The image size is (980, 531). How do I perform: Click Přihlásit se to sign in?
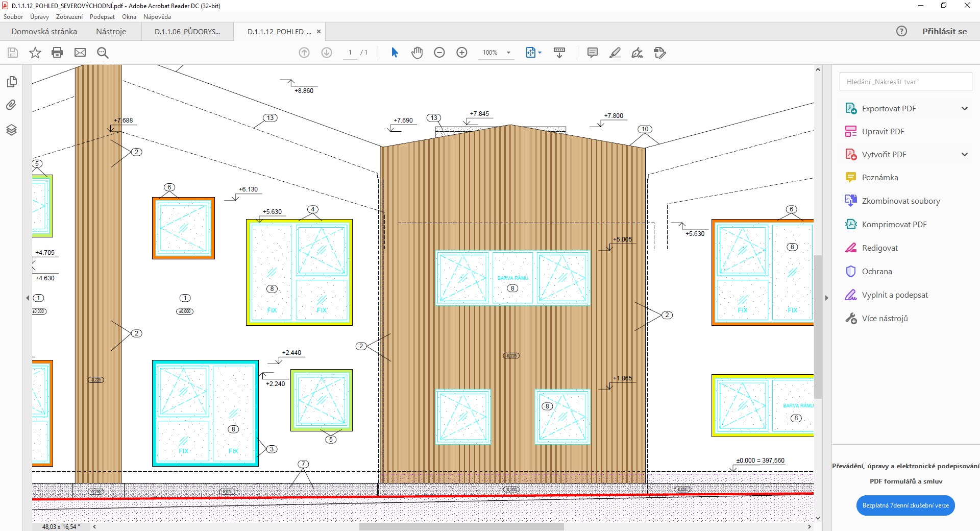click(944, 32)
